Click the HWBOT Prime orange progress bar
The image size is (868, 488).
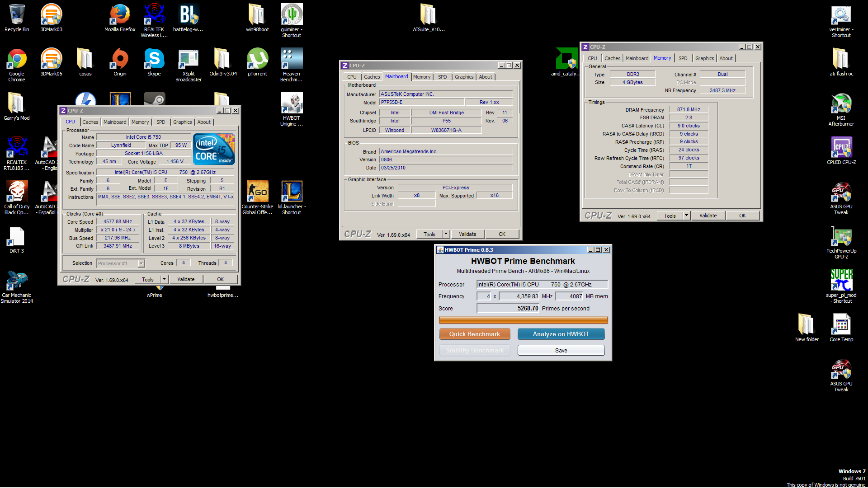click(x=523, y=320)
